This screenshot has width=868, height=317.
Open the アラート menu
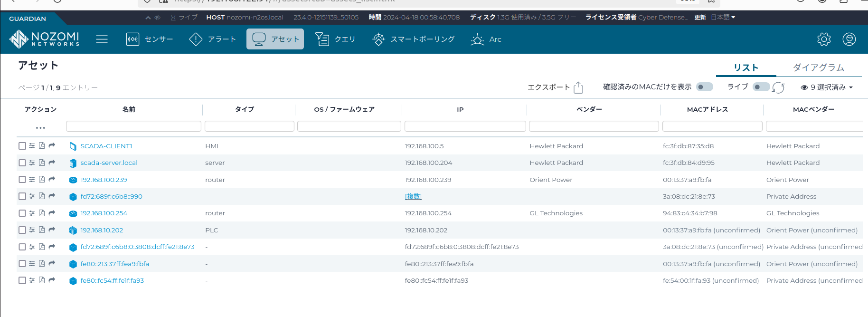(213, 39)
